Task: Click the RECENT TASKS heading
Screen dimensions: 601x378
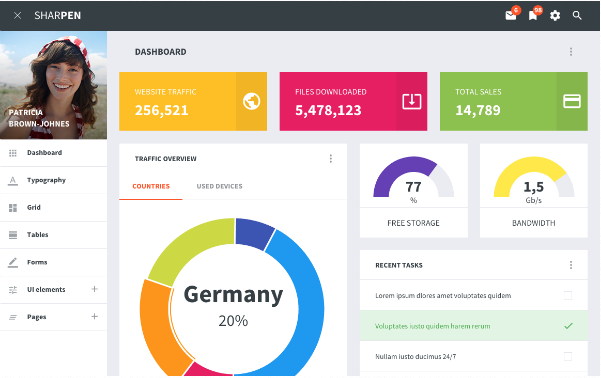Action: coord(399,265)
